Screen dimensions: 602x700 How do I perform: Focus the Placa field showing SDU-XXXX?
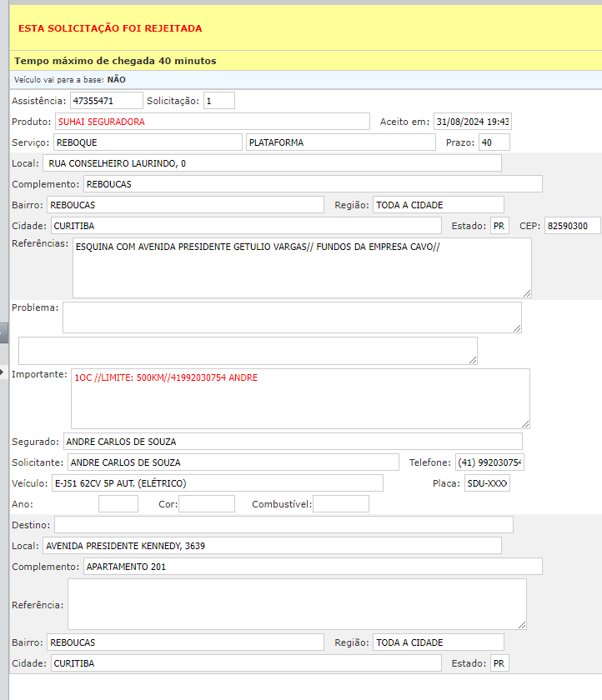tap(487, 483)
